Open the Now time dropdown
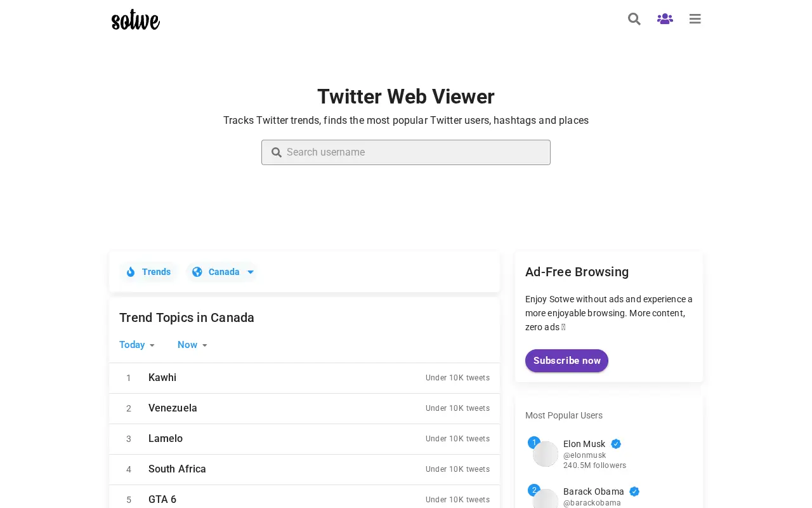The height and width of the screenshot is (508, 812). tap(193, 345)
